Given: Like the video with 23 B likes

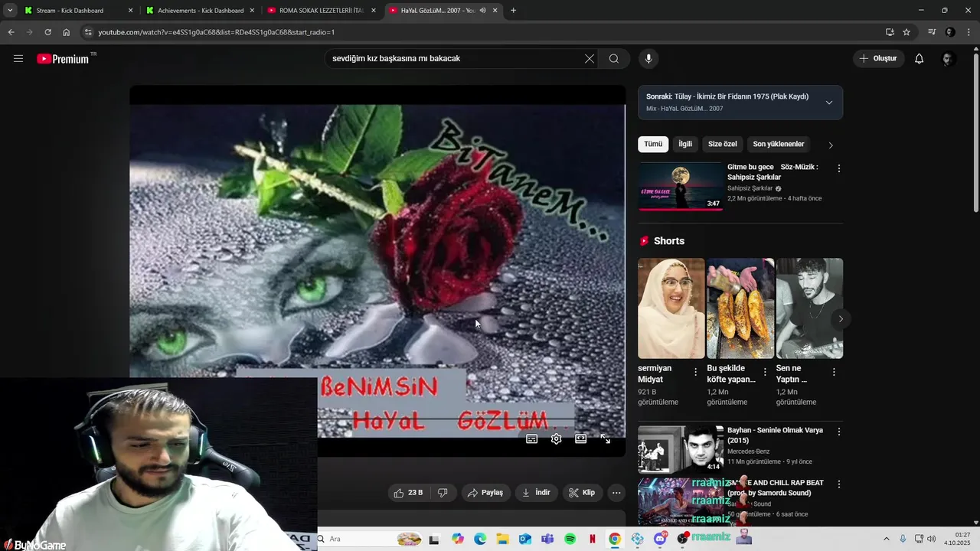Looking at the screenshot, I should pos(408,493).
